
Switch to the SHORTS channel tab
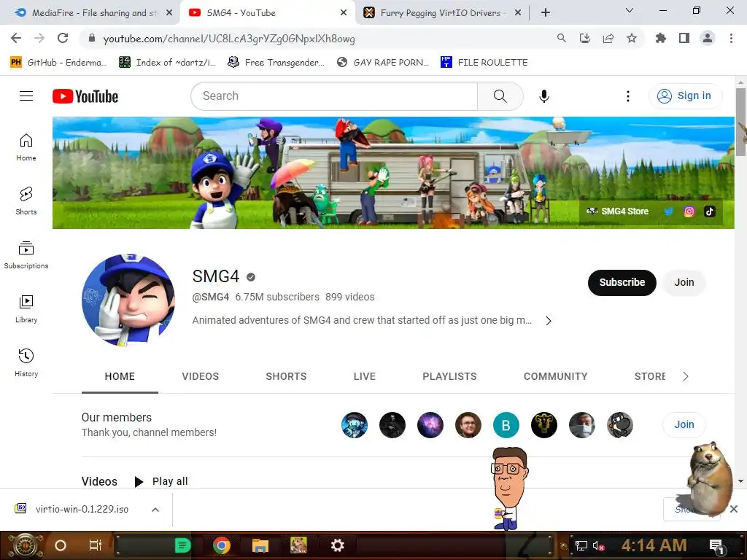tap(286, 376)
